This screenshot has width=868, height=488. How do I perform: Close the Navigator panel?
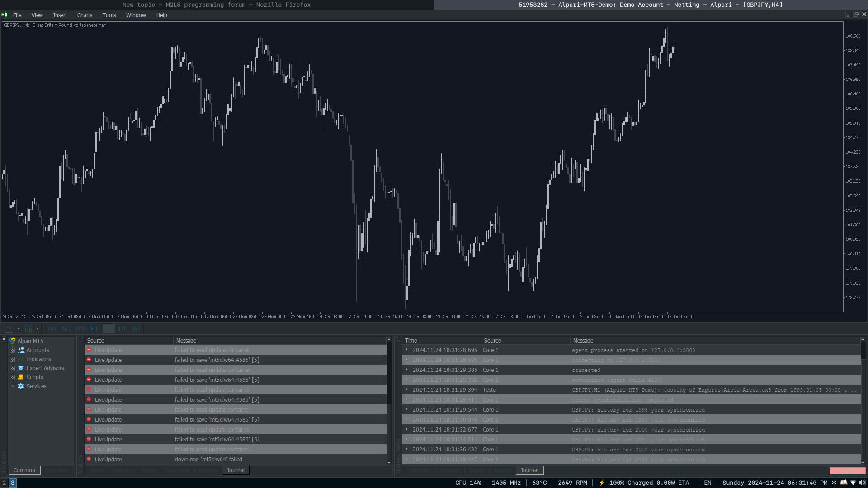tap(4, 339)
